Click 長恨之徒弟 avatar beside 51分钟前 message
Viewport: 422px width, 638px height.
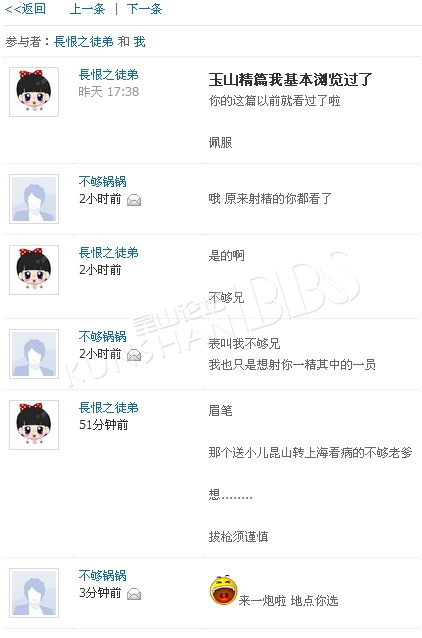34,425
